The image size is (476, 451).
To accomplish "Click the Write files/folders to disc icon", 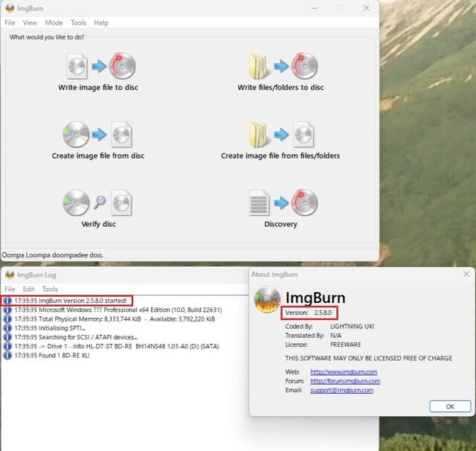I will 283,66.
